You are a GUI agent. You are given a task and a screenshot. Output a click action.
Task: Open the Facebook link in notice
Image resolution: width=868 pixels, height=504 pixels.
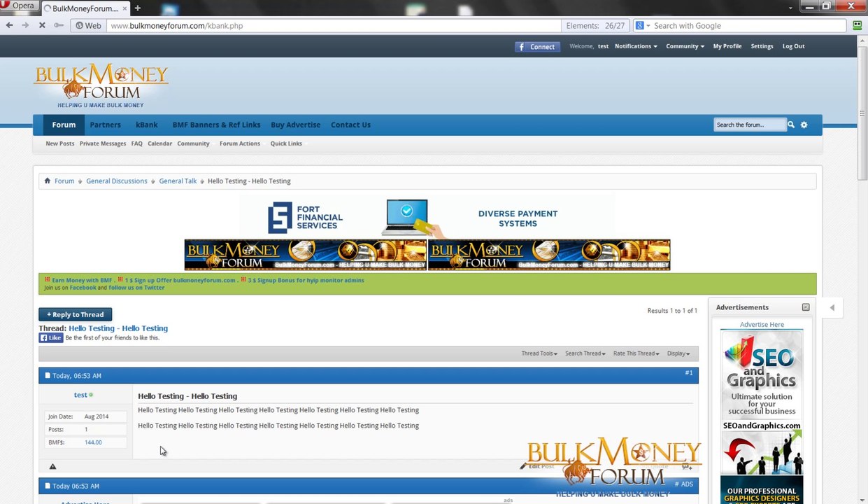point(83,288)
